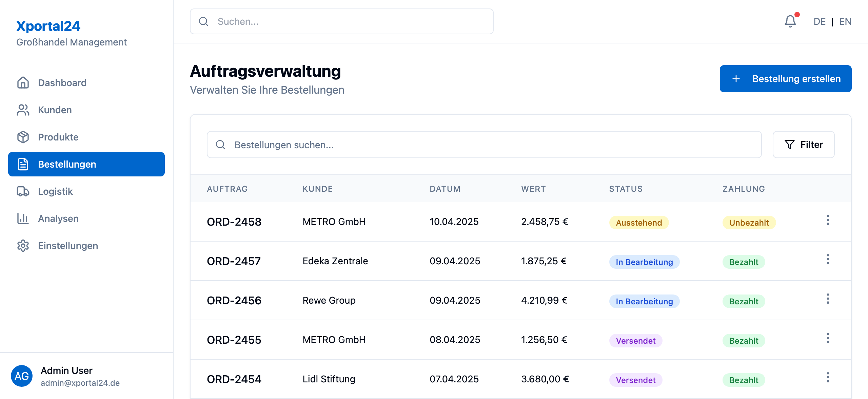Click the Bestellung erstellen button
The image size is (868, 399).
pyautogui.click(x=786, y=79)
